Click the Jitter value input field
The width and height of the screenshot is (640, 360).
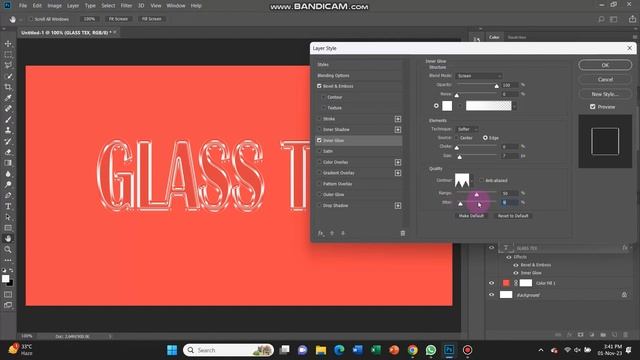tap(509, 202)
